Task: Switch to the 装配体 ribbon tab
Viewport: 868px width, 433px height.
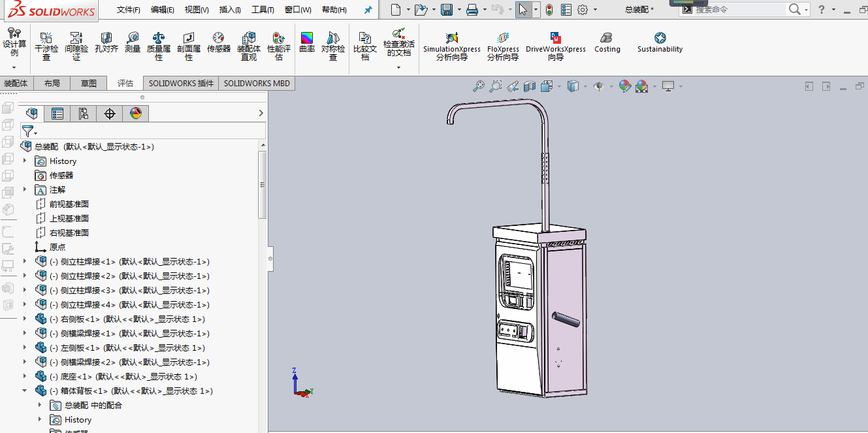Action: pyautogui.click(x=16, y=84)
